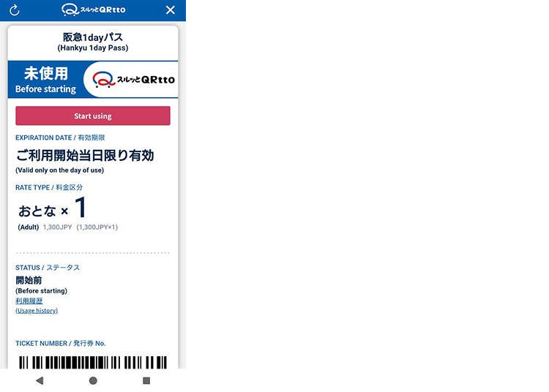Tap the 開始前 status text
Viewport: 549px width, 392px height.
click(29, 280)
